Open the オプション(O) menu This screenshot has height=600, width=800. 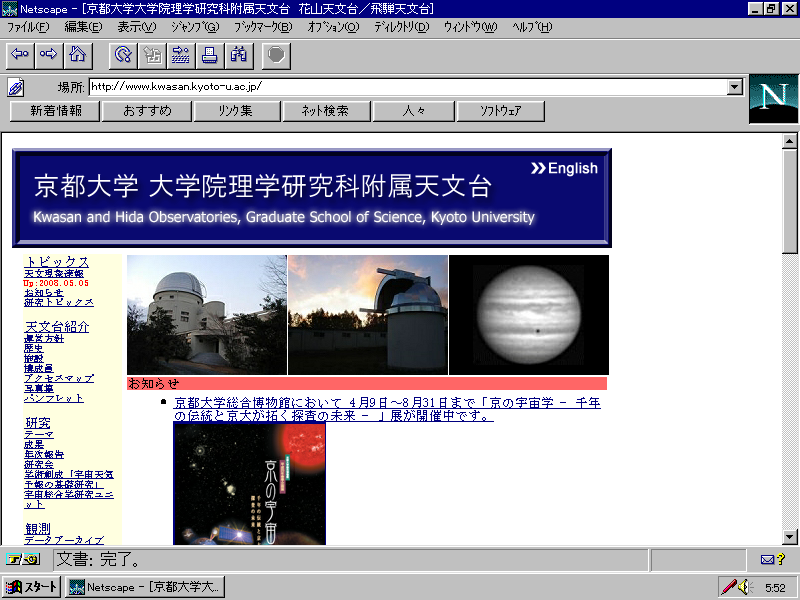pyautogui.click(x=333, y=27)
